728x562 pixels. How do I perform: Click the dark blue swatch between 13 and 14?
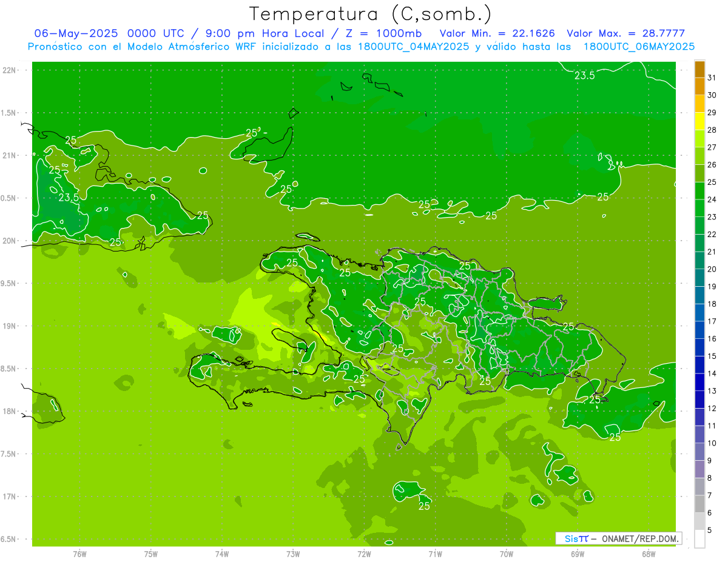699,382
